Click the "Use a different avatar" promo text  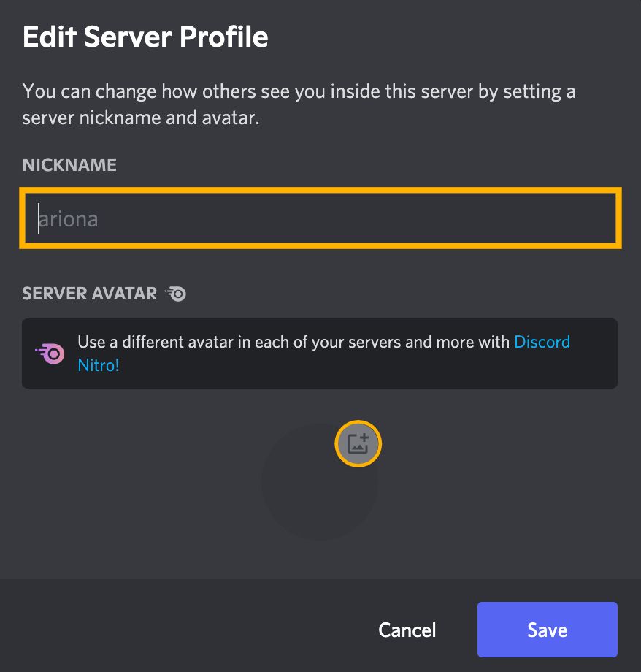pos(292,342)
